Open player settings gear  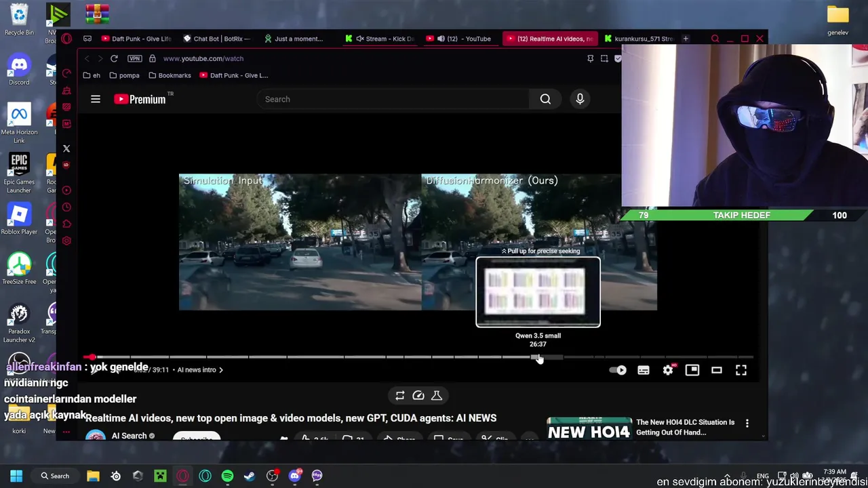(668, 370)
